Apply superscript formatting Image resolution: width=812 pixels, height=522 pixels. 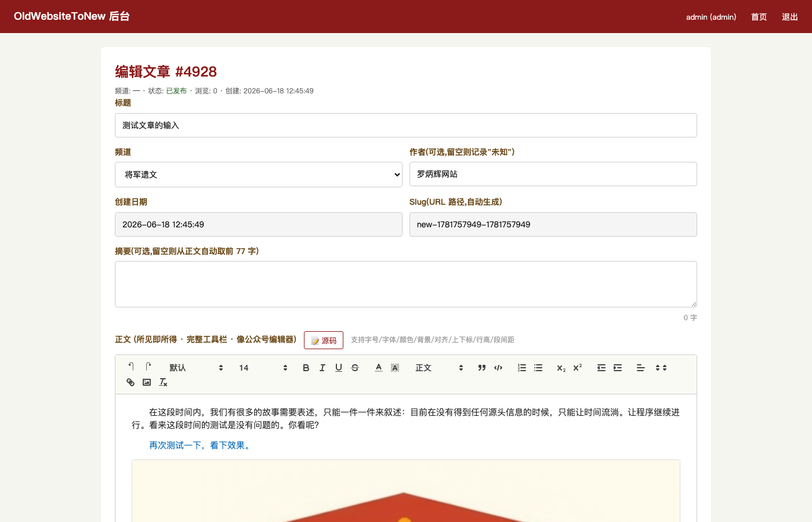(x=578, y=368)
